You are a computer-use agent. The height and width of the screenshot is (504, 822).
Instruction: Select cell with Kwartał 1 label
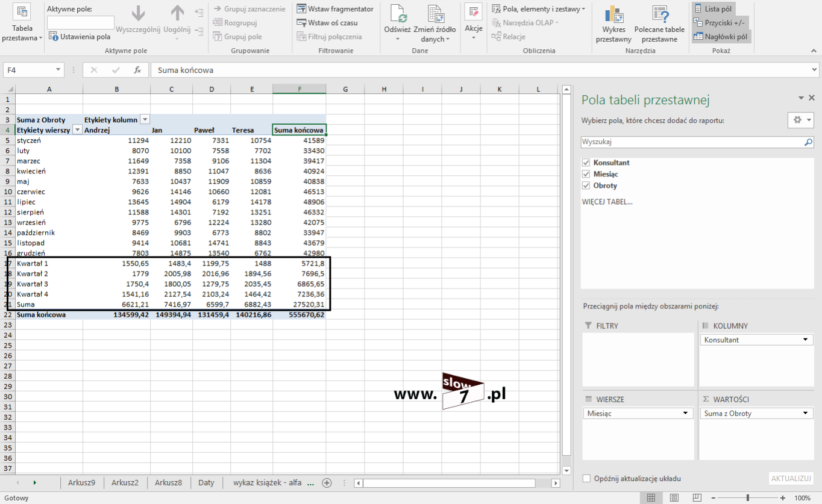click(x=49, y=263)
